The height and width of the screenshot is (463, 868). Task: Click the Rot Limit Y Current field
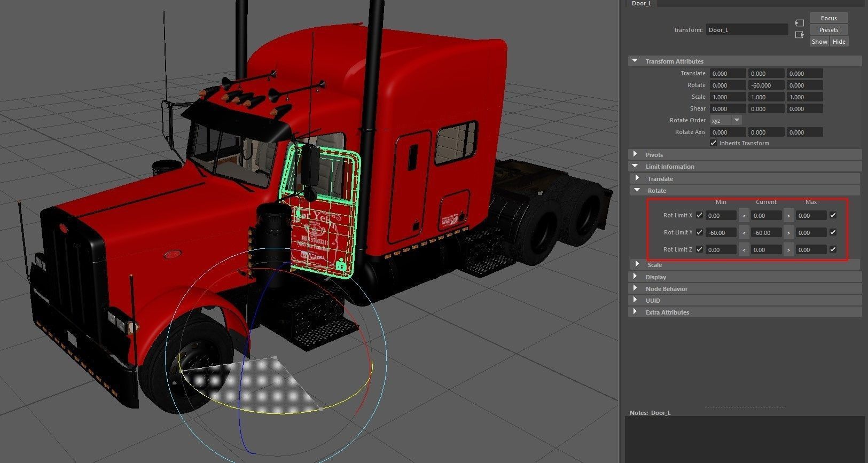[766, 233]
